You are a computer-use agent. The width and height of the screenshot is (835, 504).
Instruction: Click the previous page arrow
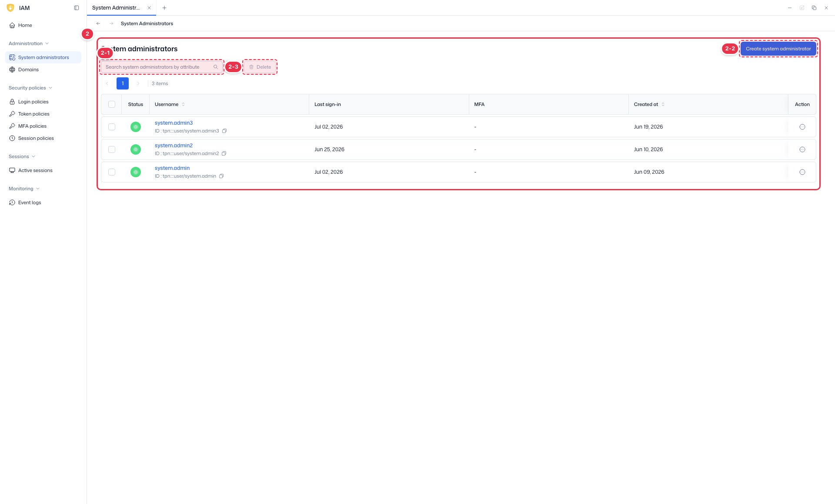(x=107, y=83)
